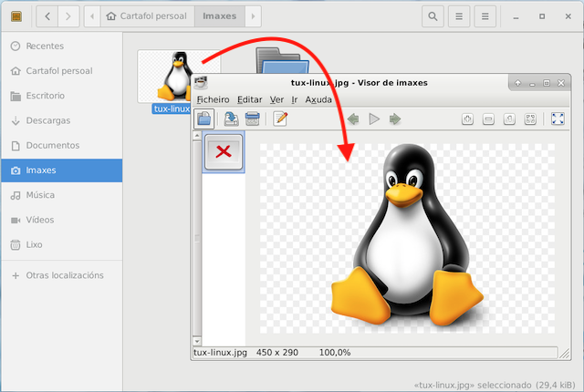The image size is (584, 392).
Task: Open the file manager hamburger menu
Action: coord(486,16)
